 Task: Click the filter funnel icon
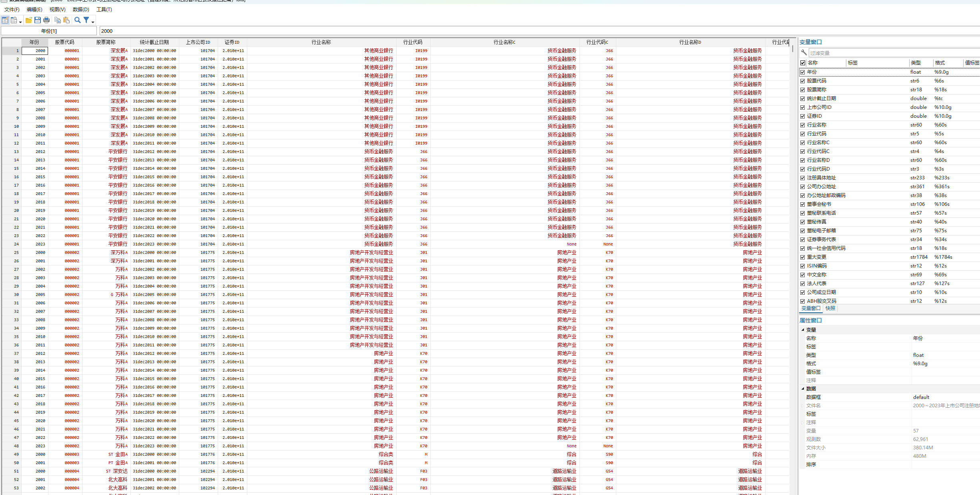click(x=86, y=20)
